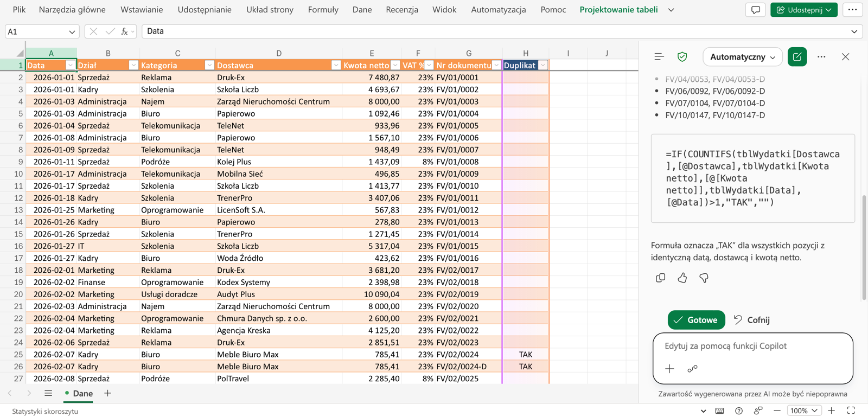Image resolution: width=868 pixels, height=417 pixels.
Task: Open Dostawca column filter dropdown
Action: (336, 65)
